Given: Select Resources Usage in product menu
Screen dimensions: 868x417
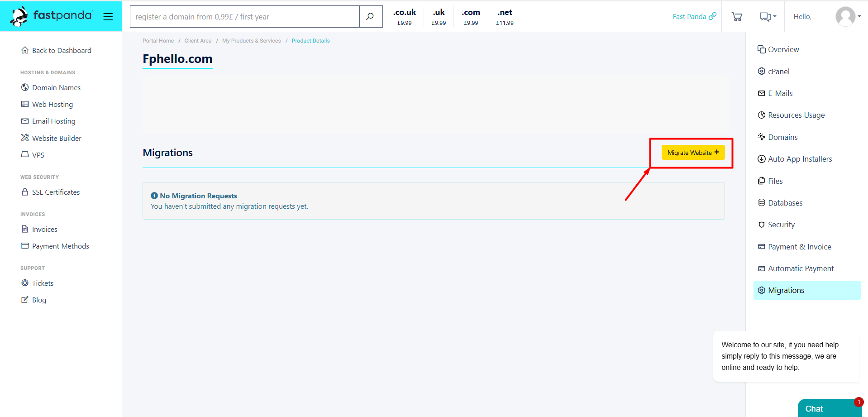Looking at the screenshot, I should pyautogui.click(x=796, y=115).
